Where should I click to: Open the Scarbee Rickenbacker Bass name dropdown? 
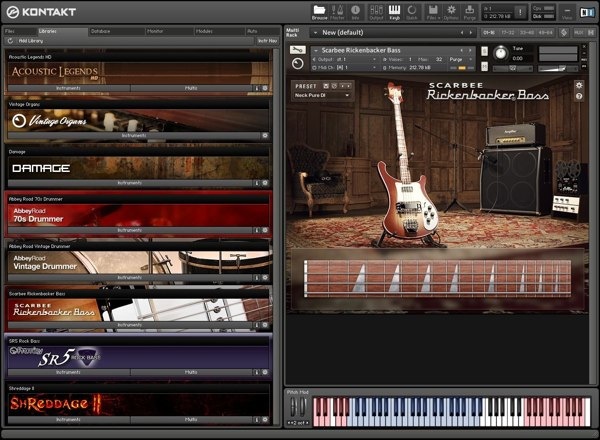point(316,50)
